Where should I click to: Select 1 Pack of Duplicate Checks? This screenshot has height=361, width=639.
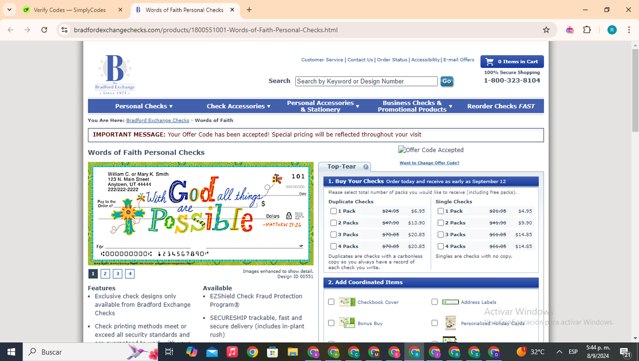click(x=333, y=211)
